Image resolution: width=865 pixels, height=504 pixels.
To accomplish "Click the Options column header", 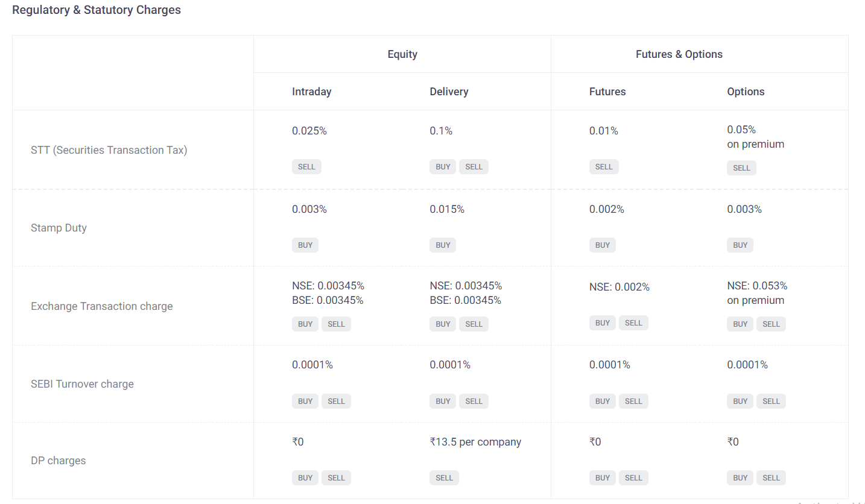I will click(746, 92).
